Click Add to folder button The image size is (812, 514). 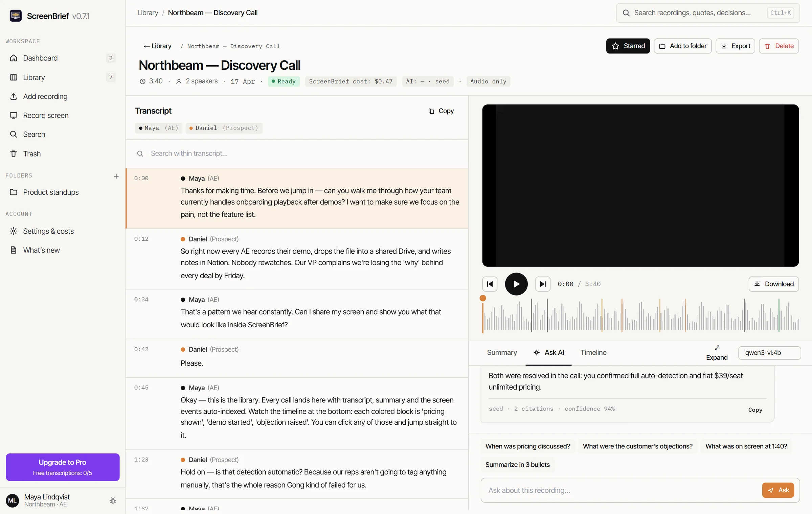click(683, 46)
